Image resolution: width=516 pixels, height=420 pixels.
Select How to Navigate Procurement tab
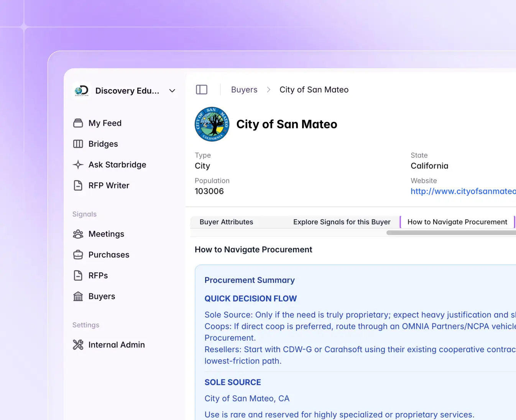point(457,222)
